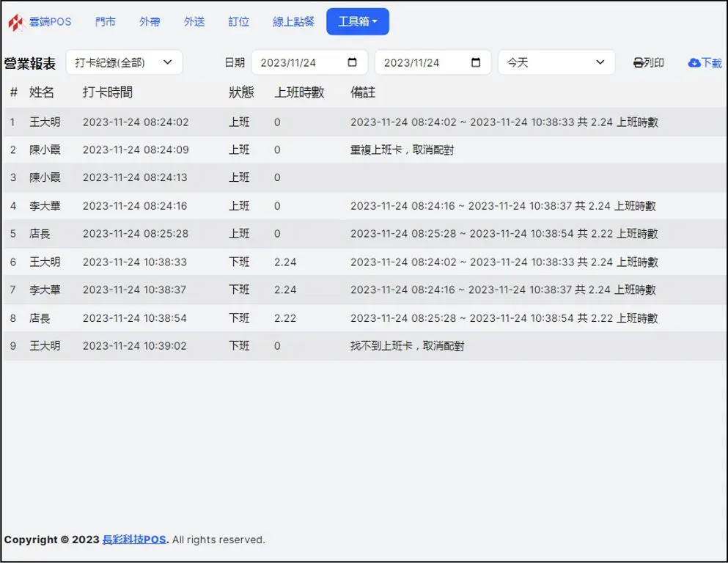The width and height of the screenshot is (728, 563).
Task: Open the 今天 date range dropdown
Action: pyautogui.click(x=556, y=62)
